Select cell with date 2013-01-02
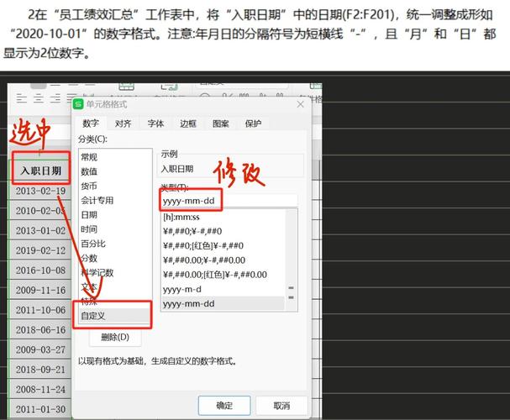Screen dimensions: 510x420 coord(40,231)
